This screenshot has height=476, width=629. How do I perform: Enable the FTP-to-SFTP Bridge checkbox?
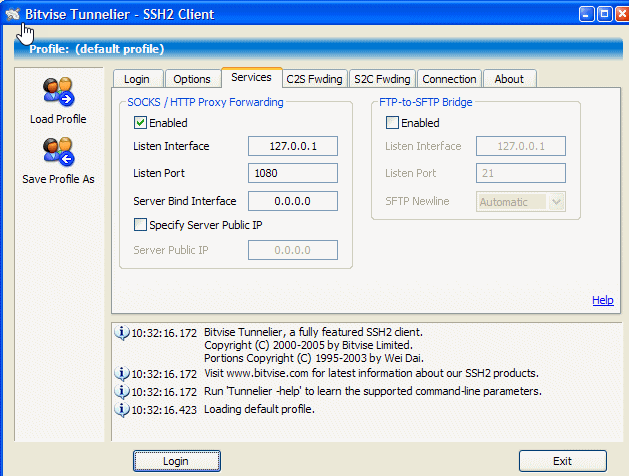pyautogui.click(x=392, y=122)
